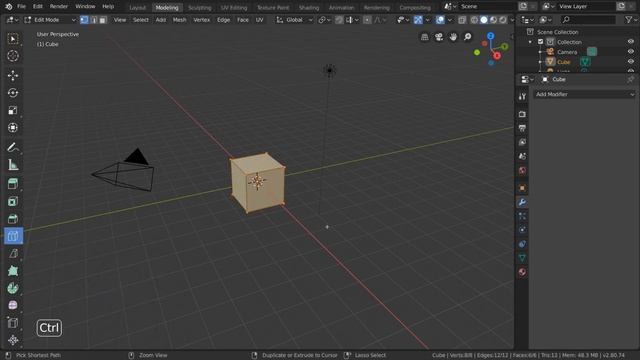Select the Smooth vertices tool

[13, 305]
